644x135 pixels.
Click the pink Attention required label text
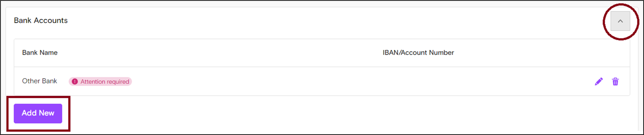click(x=105, y=82)
